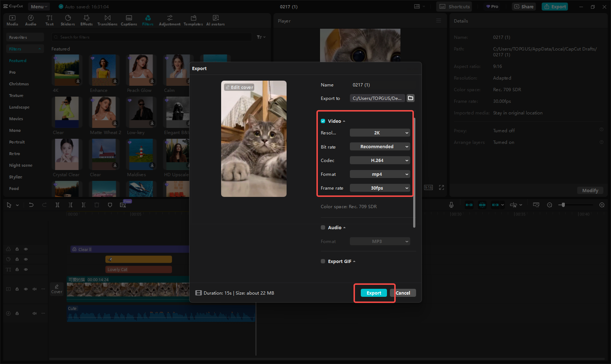Open the Stickers panel icon
Image resolution: width=611 pixels, height=364 pixels.
[x=68, y=20]
